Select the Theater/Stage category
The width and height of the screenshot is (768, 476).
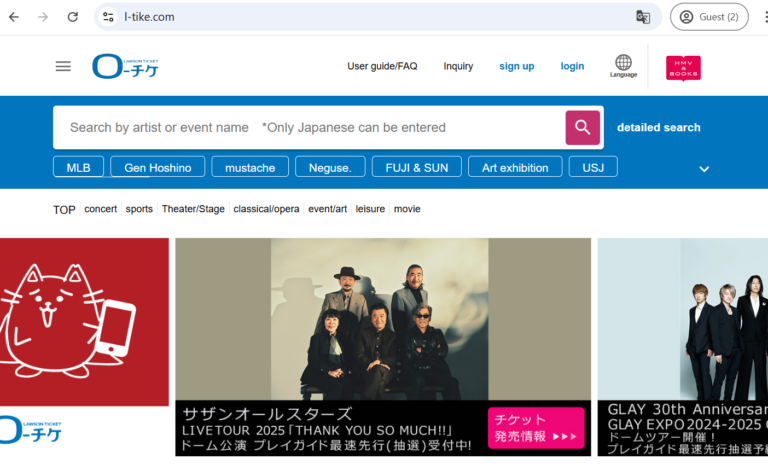[193, 209]
